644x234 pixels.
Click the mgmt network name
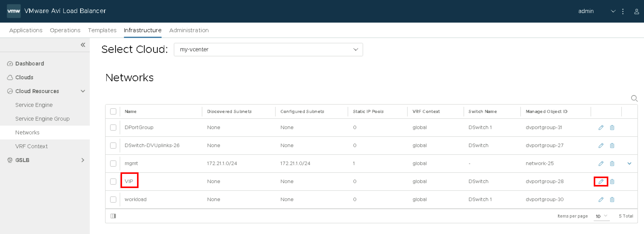[x=131, y=163]
